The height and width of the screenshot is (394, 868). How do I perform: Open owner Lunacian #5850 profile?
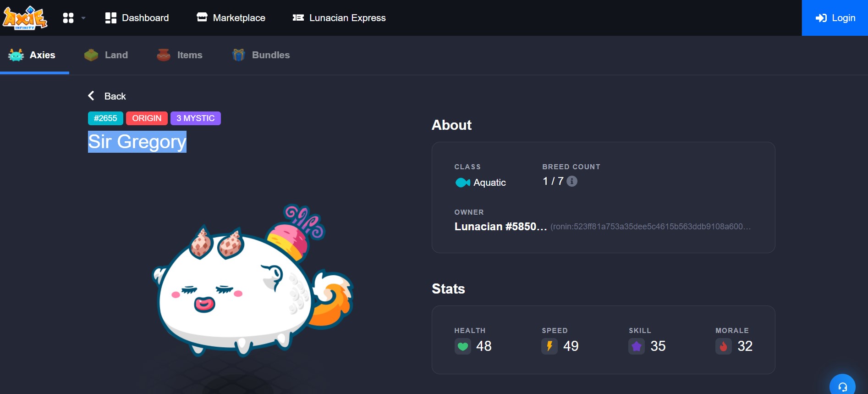tap(500, 227)
